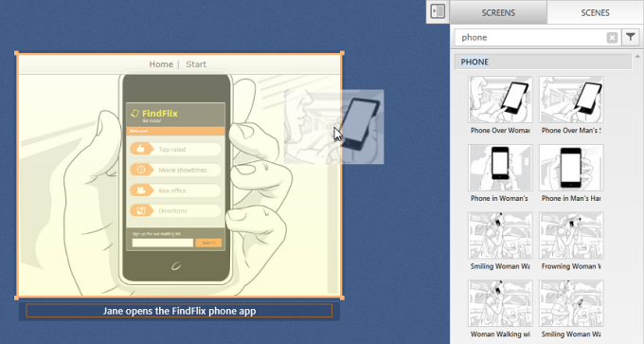Click the Directions map icon
The image size is (644, 344).
click(140, 210)
